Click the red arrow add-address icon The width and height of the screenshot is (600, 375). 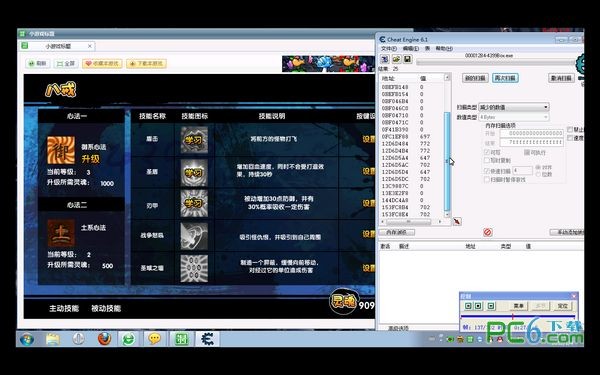pos(457,222)
